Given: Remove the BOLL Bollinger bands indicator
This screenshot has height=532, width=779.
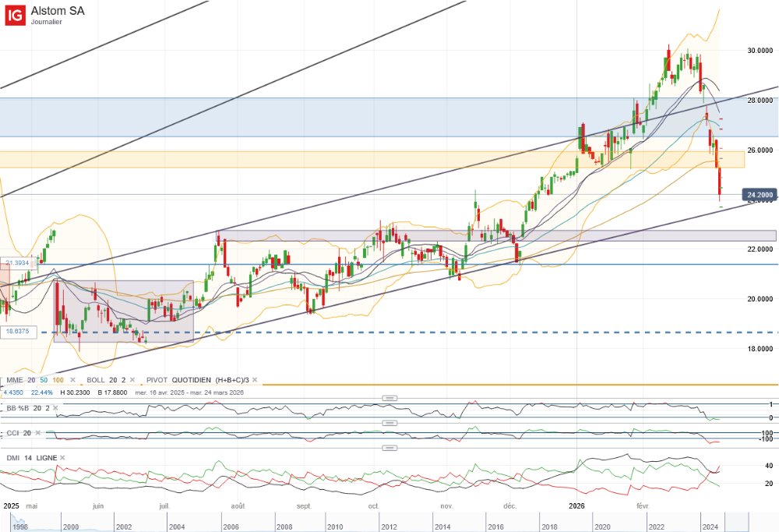Looking at the screenshot, I should tap(132, 380).
